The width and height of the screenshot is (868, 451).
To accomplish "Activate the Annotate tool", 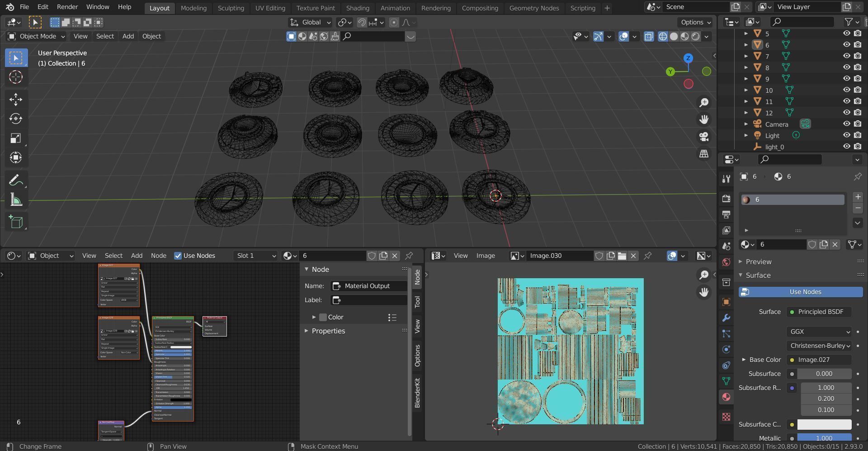I will pos(16,180).
